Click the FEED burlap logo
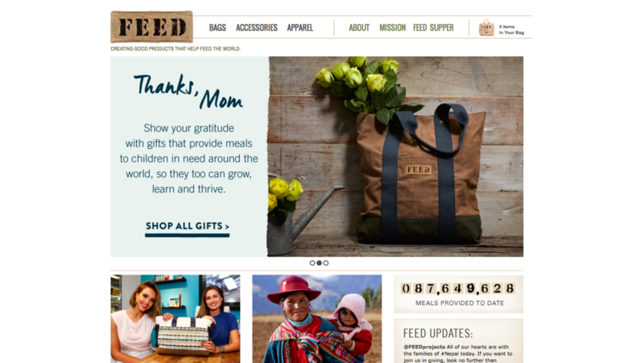The height and width of the screenshot is (363, 644). 151,27
